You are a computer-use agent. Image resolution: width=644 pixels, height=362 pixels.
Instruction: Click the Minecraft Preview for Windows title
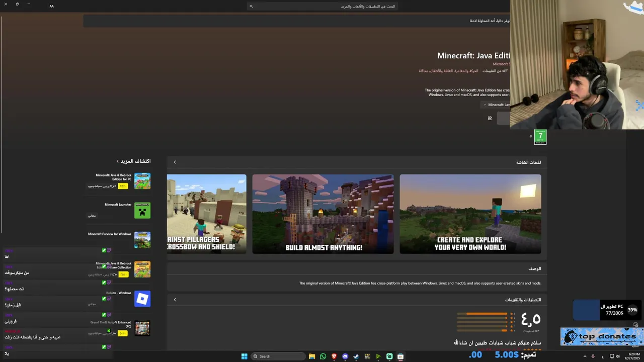[x=110, y=234]
